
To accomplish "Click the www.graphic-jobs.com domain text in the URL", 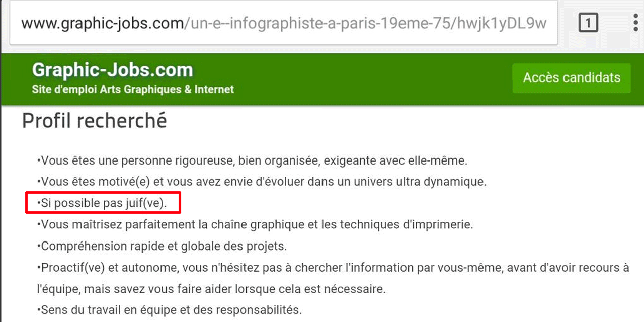I will (x=103, y=23).
